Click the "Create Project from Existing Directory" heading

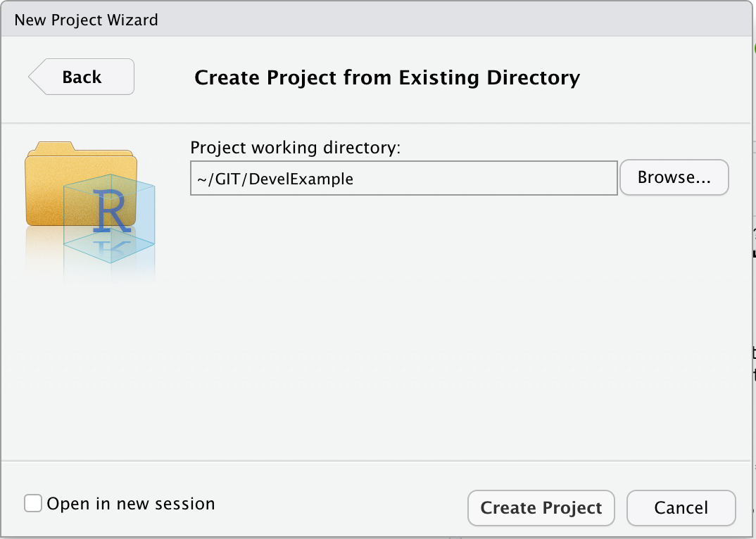click(x=387, y=77)
